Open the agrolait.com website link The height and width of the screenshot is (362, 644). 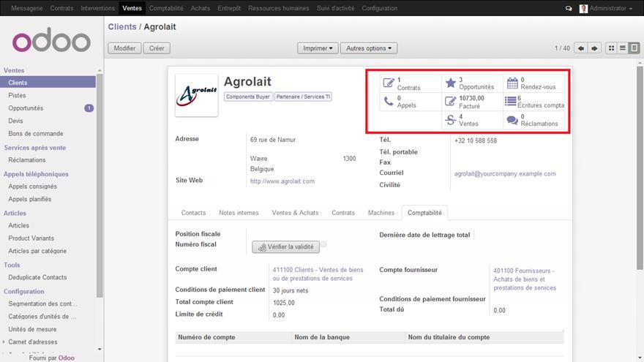(x=282, y=181)
